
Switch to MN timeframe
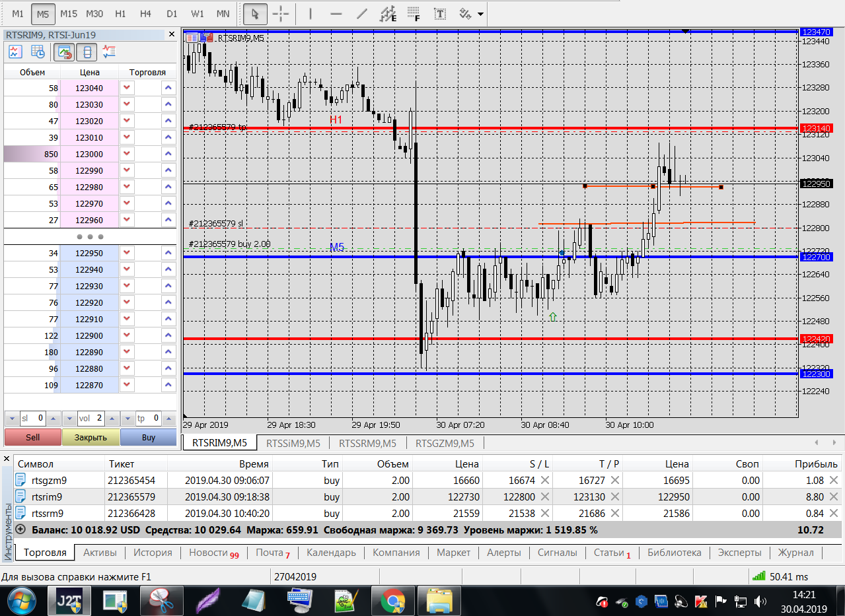point(223,14)
